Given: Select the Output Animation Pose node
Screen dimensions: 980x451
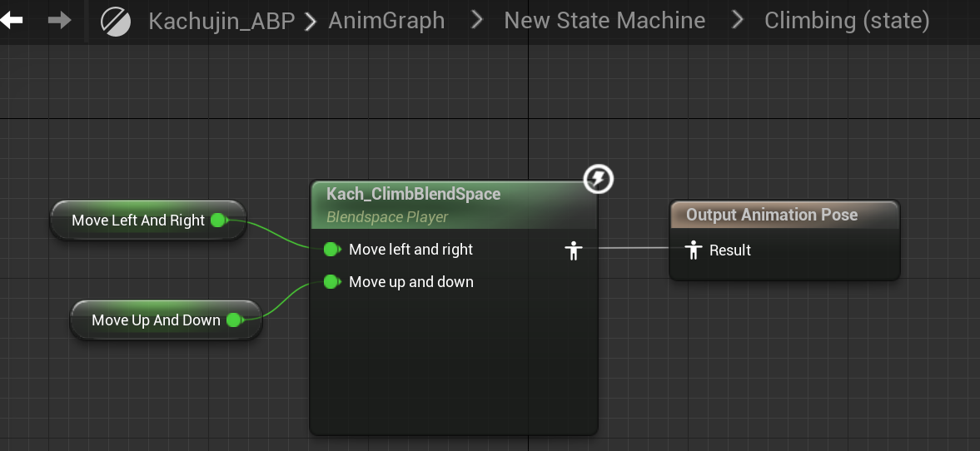Looking at the screenshot, I should pyautogui.click(x=772, y=215).
